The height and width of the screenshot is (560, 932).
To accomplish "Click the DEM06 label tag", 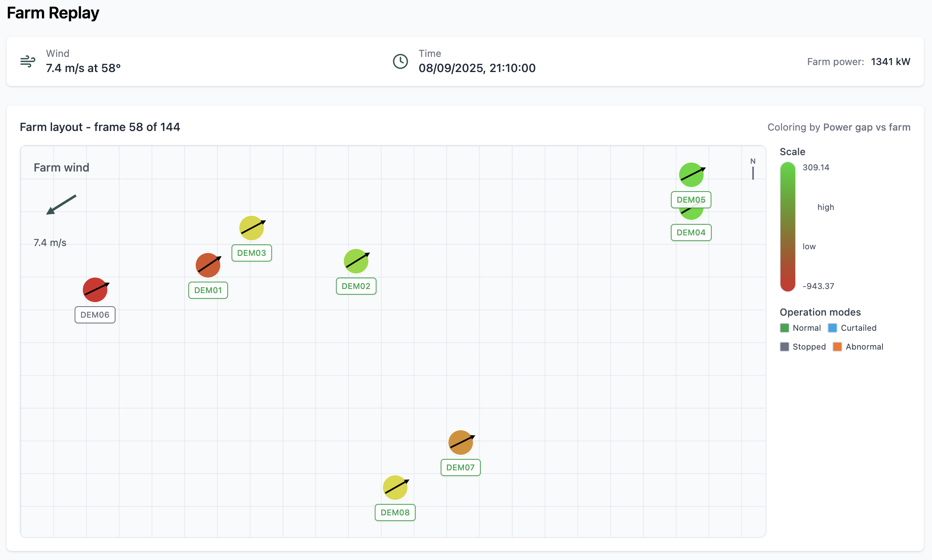I will pos(95,315).
